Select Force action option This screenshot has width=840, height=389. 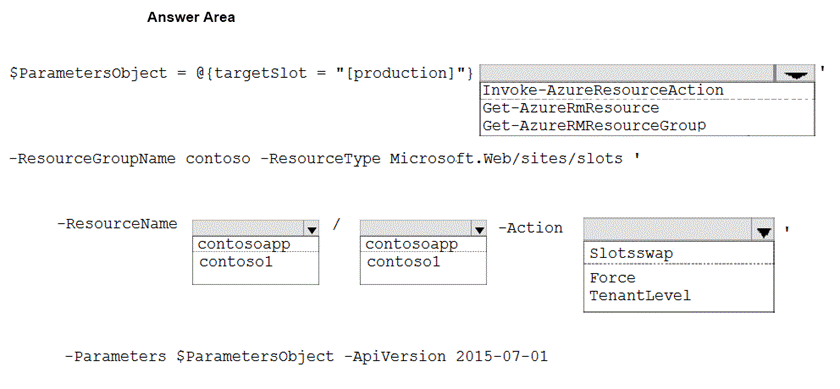tap(613, 278)
